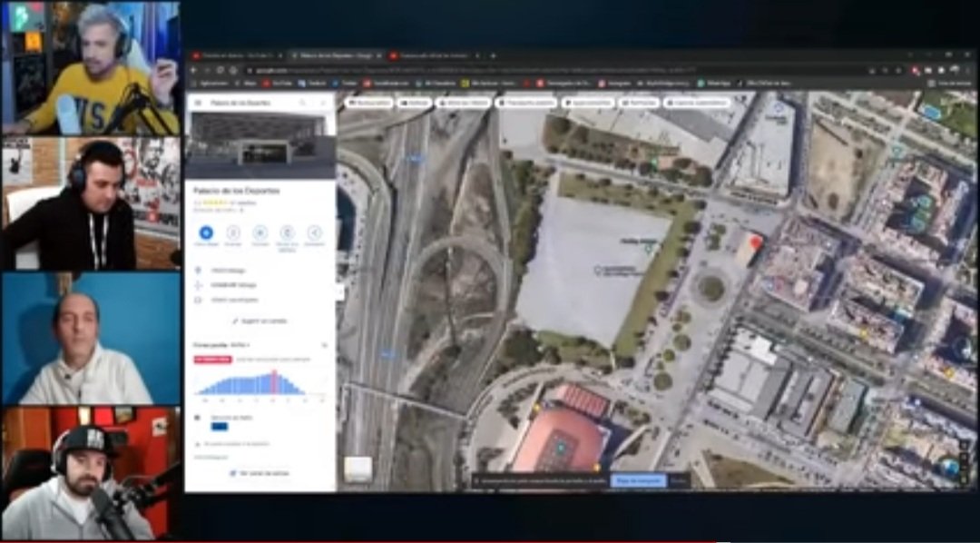Click the roundabout in the satellite map
The image size is (980, 543).
[x=710, y=289]
